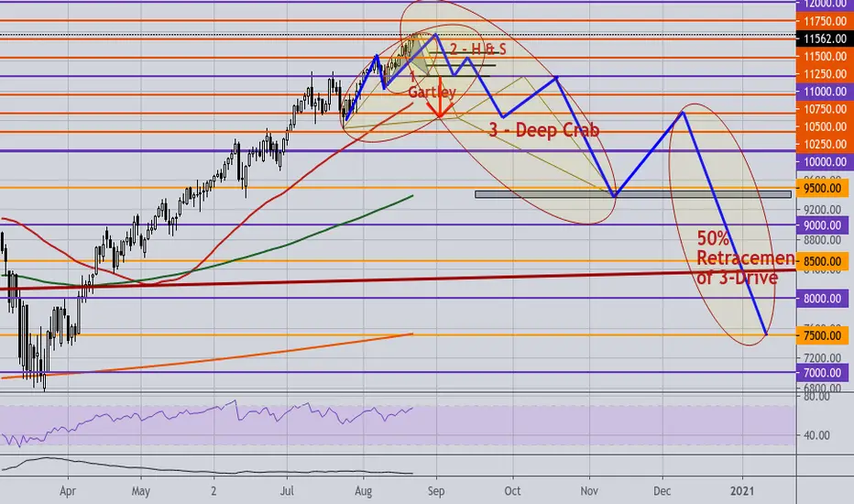Viewport: 854px width, 504px height.
Task: Click the RSI 40.00 scale label
Action: 816,435
